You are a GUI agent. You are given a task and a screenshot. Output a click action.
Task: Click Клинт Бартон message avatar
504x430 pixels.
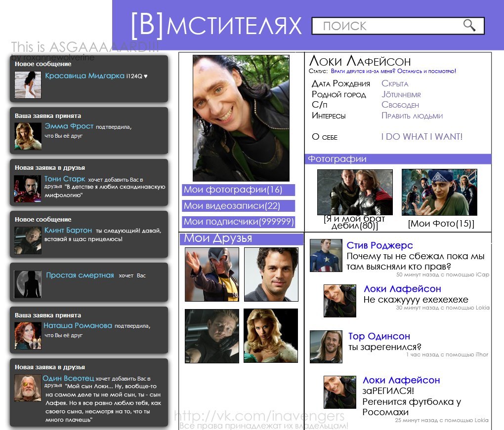tap(27, 240)
